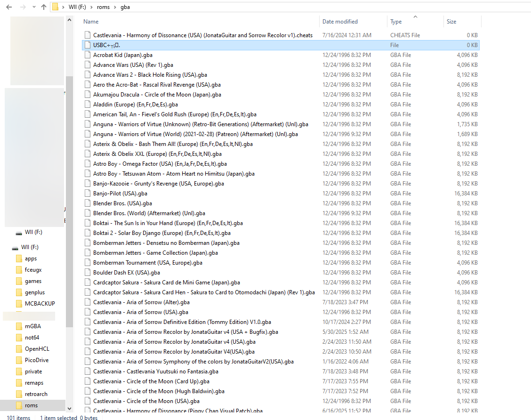The image size is (531, 420).
Task: Open the OpenHCL folder in sidebar
Action: point(37,349)
